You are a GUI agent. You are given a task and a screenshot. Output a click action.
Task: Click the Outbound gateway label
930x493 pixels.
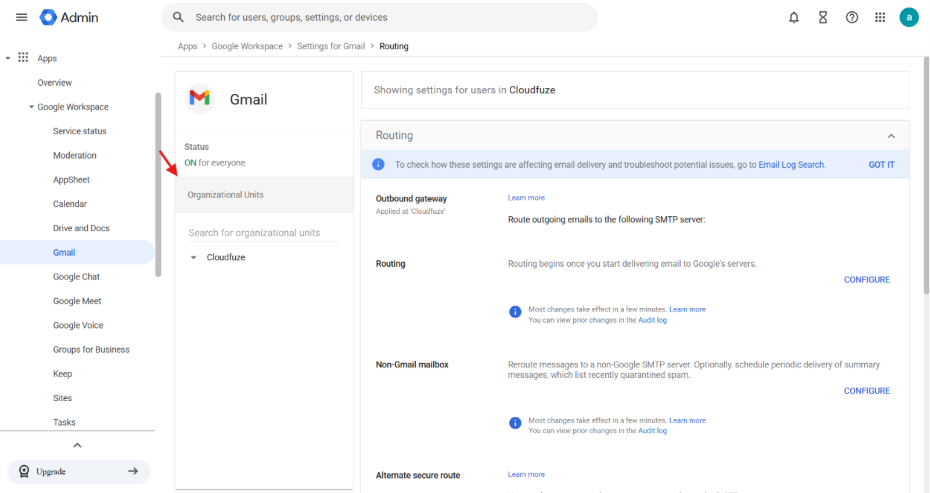411,199
